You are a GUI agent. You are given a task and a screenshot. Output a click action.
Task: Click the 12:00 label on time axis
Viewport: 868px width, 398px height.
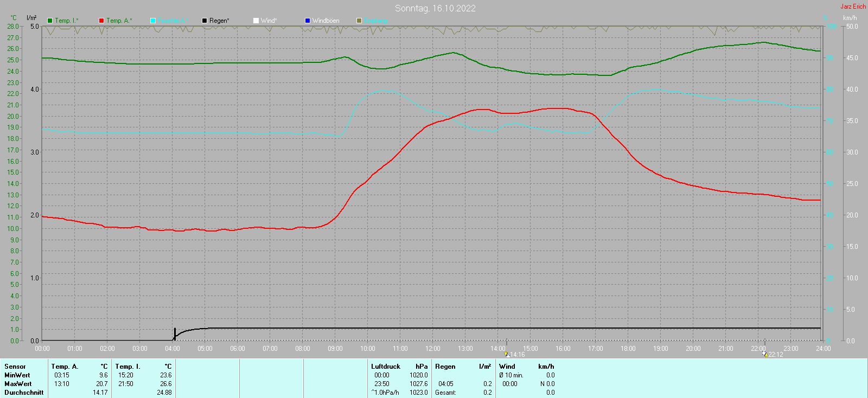pos(433,349)
